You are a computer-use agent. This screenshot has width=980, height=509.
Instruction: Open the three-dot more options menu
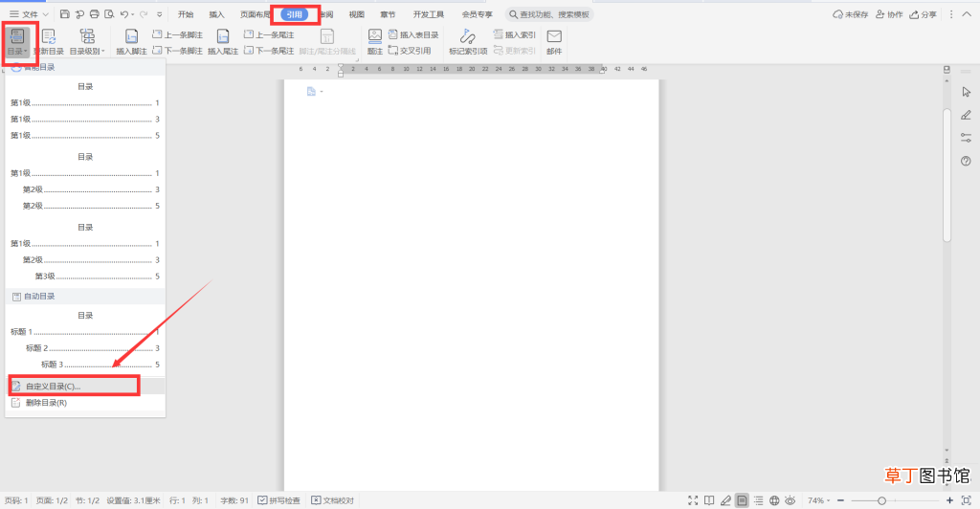click(951, 14)
